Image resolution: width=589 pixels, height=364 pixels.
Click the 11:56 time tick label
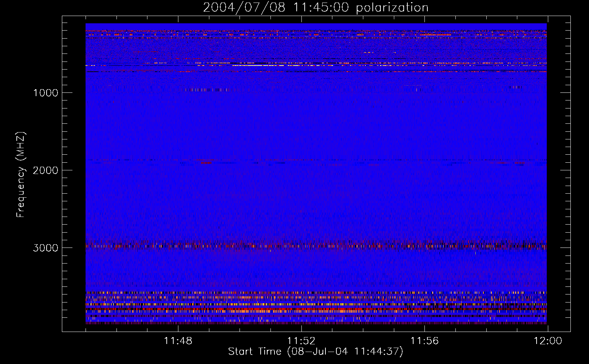(x=424, y=341)
